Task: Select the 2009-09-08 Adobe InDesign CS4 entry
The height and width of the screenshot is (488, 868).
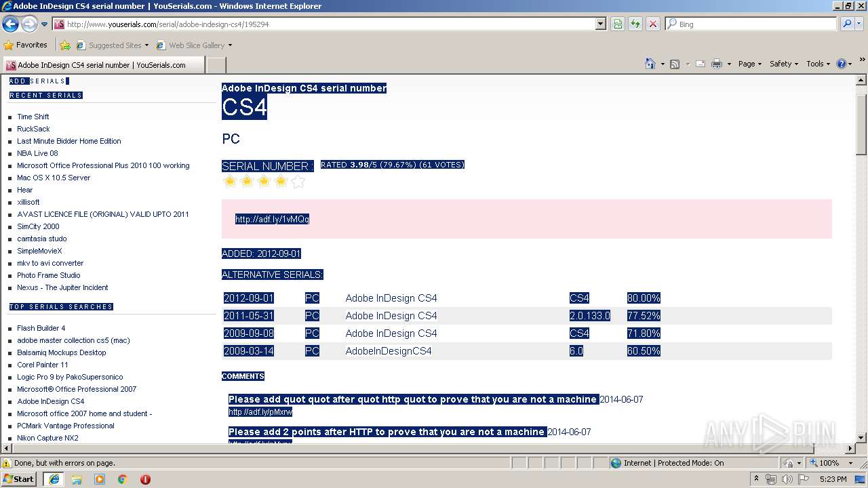Action: point(391,333)
